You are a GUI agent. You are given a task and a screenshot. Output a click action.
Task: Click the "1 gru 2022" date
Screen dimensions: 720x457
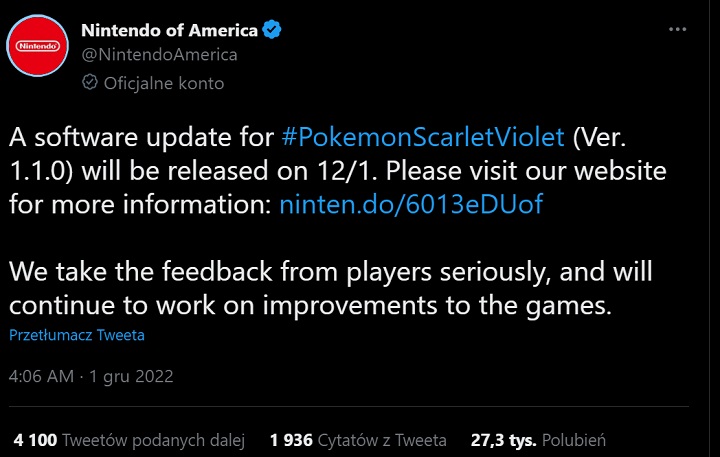point(132,376)
